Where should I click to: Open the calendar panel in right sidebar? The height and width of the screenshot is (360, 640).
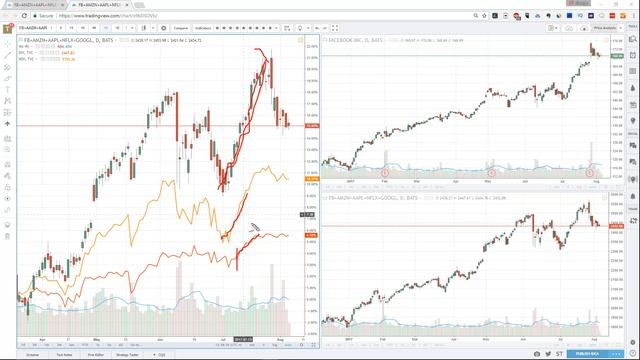pyautogui.click(x=633, y=104)
